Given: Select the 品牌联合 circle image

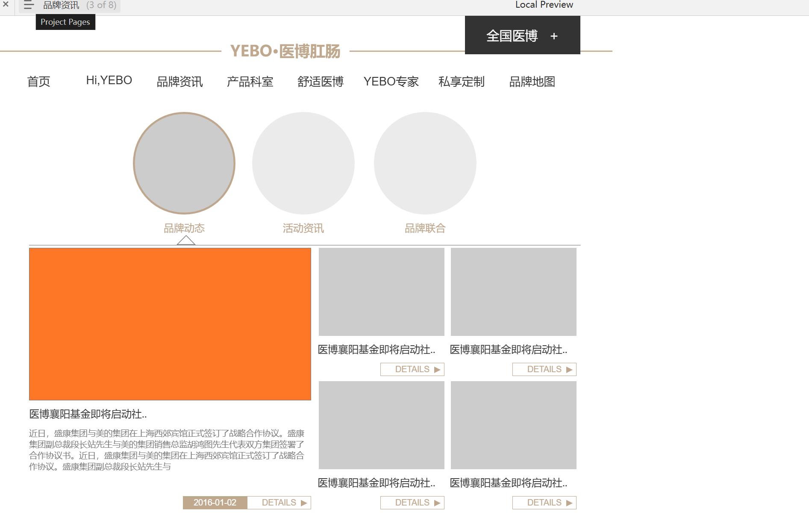Looking at the screenshot, I should click(x=425, y=163).
